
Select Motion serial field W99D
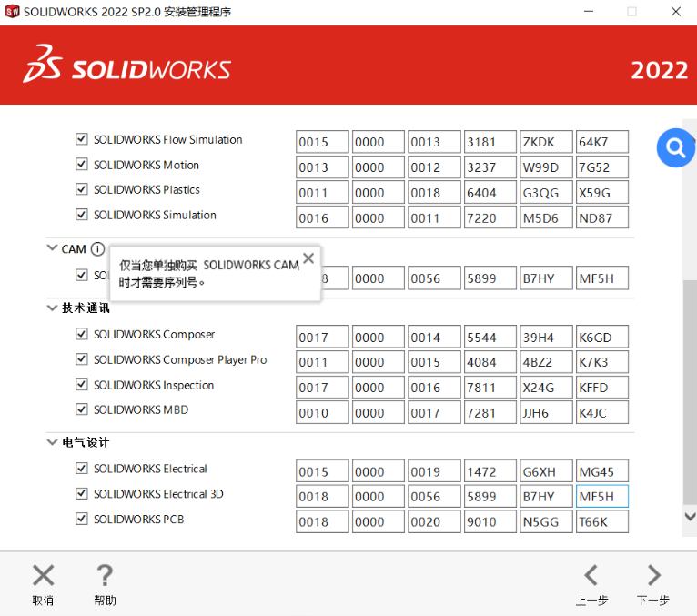[546, 167]
